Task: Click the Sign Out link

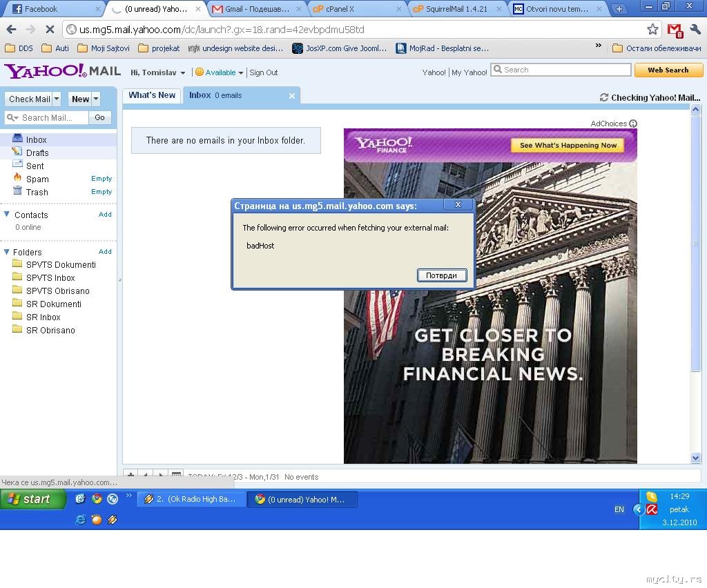Action: tap(263, 73)
